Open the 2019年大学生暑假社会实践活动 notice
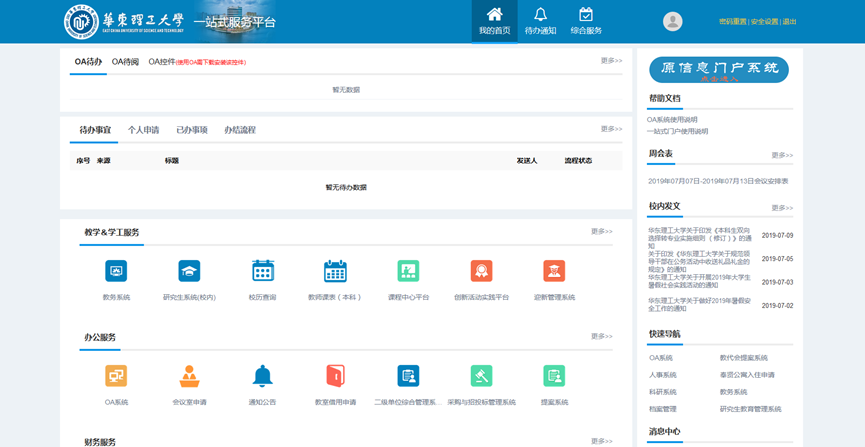This screenshot has width=865, height=447. pyautogui.click(x=700, y=281)
